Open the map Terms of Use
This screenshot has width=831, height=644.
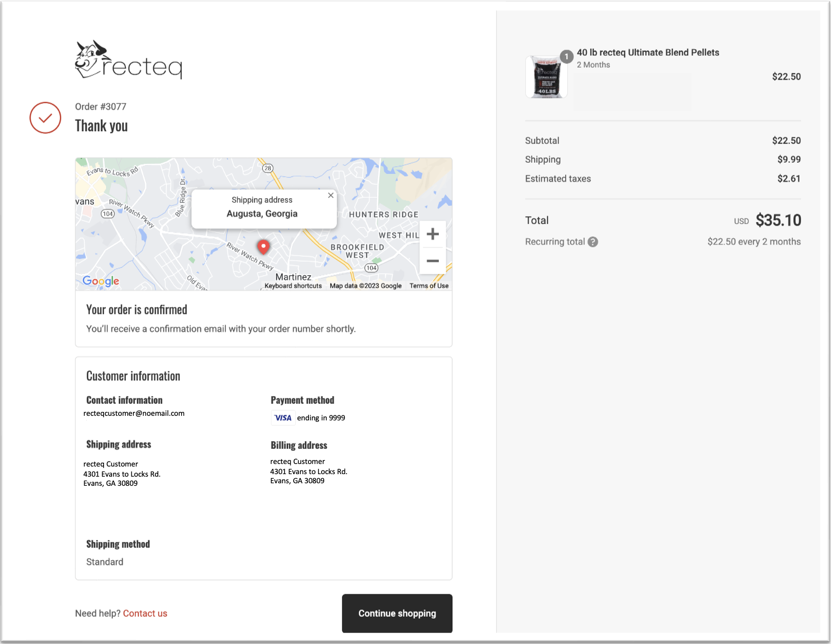(429, 286)
